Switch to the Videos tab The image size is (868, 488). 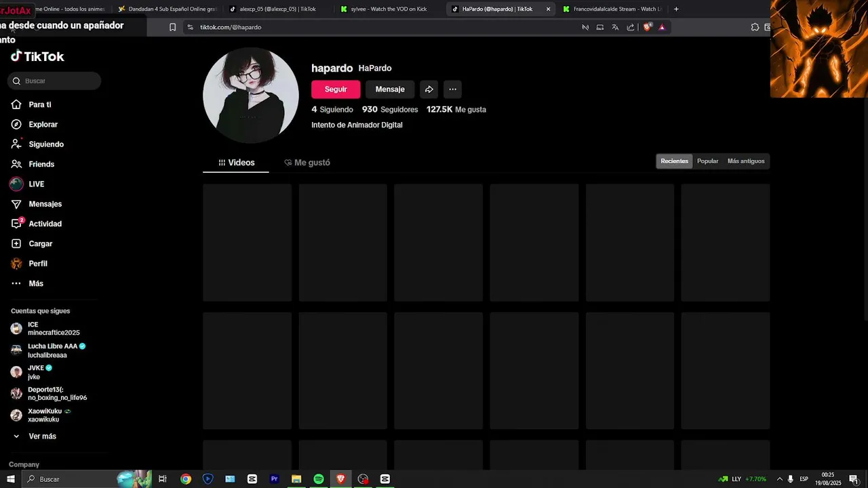pyautogui.click(x=236, y=163)
